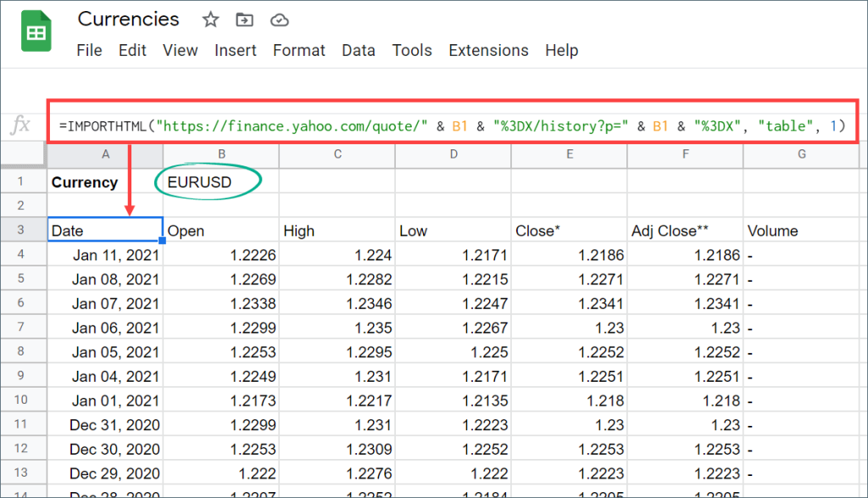Select column D header
Screen dimensions: 868x498
pyautogui.click(x=453, y=154)
